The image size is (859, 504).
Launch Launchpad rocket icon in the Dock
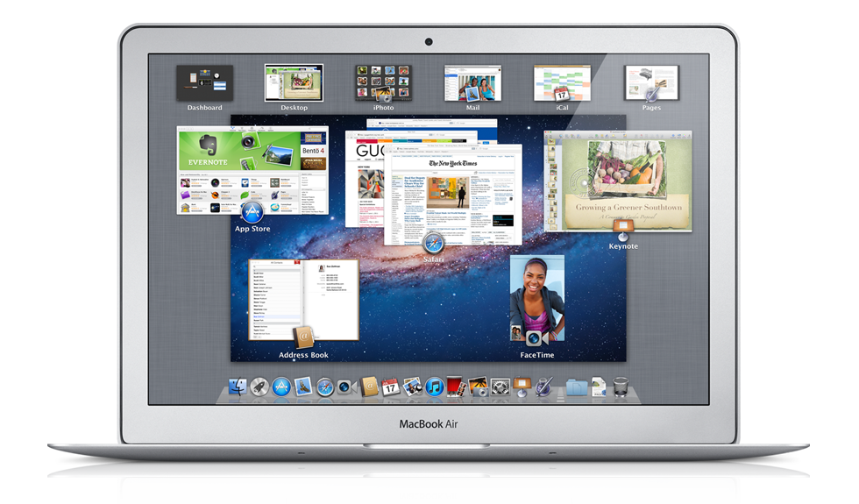click(259, 387)
